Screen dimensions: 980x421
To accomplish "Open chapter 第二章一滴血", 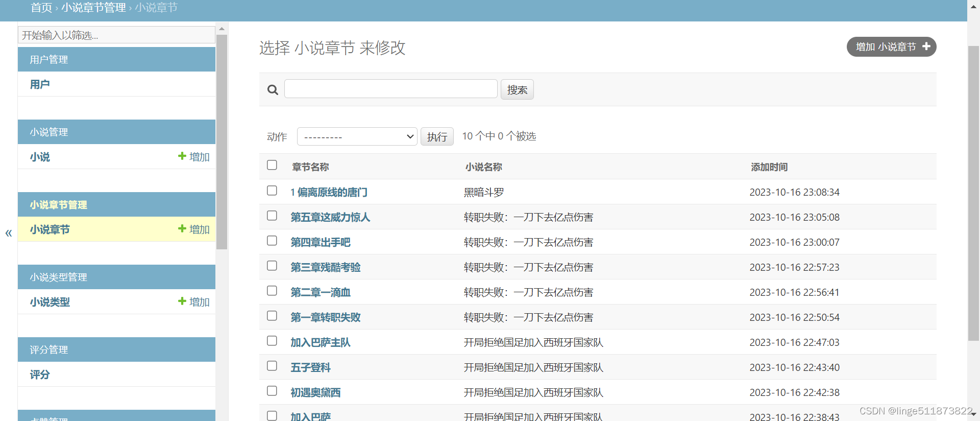I will coord(321,292).
